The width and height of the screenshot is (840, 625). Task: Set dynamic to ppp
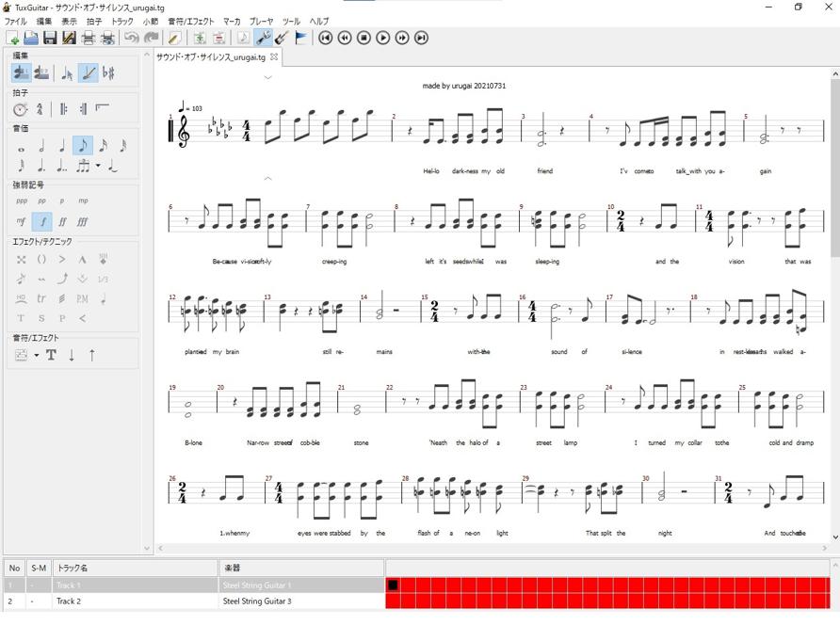tap(22, 200)
